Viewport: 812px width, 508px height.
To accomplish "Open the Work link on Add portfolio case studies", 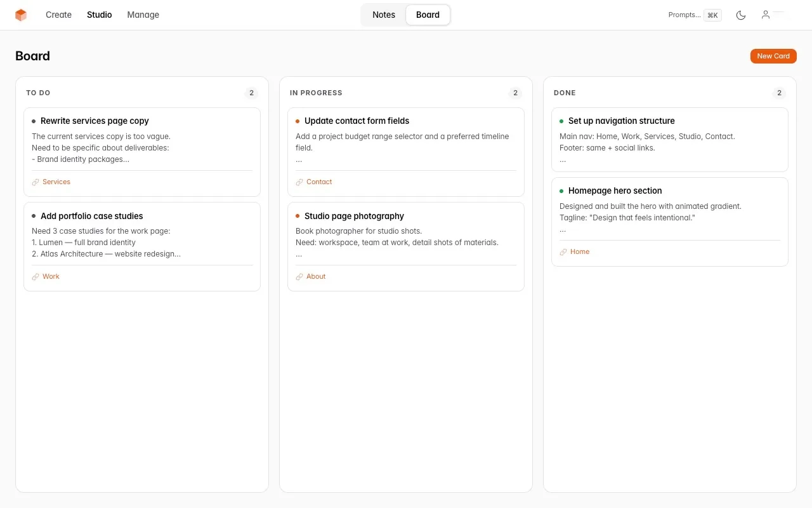I will (51, 276).
